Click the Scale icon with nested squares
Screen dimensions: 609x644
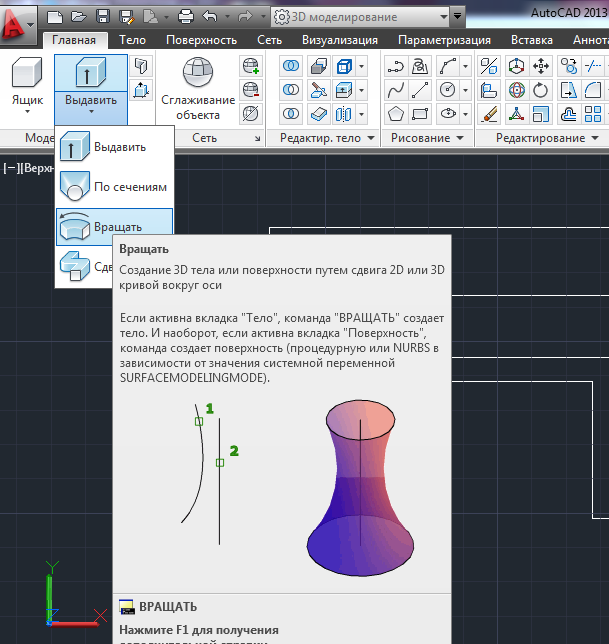540,114
